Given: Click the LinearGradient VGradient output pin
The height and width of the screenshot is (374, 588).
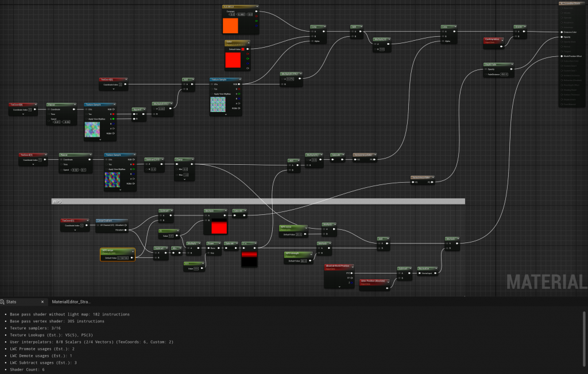Looking at the screenshot, I should pyautogui.click(x=126, y=230).
